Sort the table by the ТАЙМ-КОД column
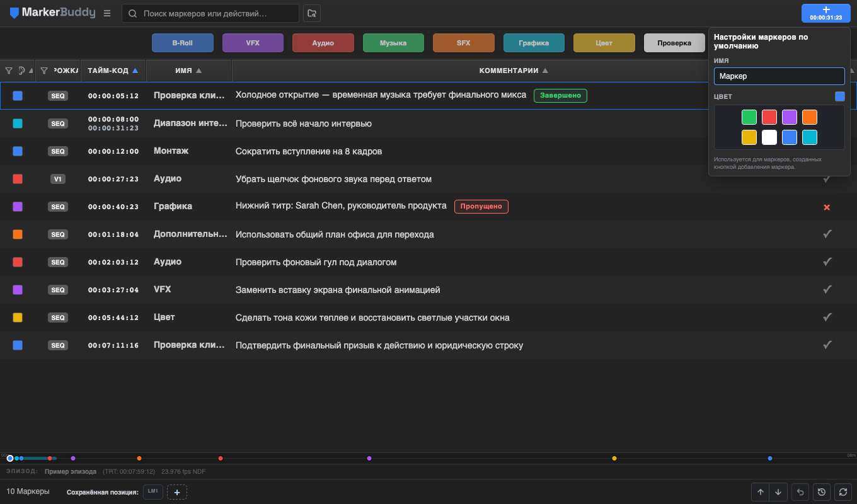The width and height of the screenshot is (857, 504). (113, 71)
